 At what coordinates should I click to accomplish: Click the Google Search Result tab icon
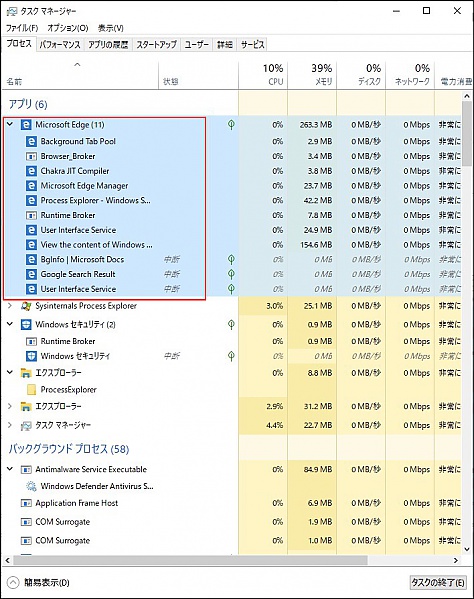point(31,274)
